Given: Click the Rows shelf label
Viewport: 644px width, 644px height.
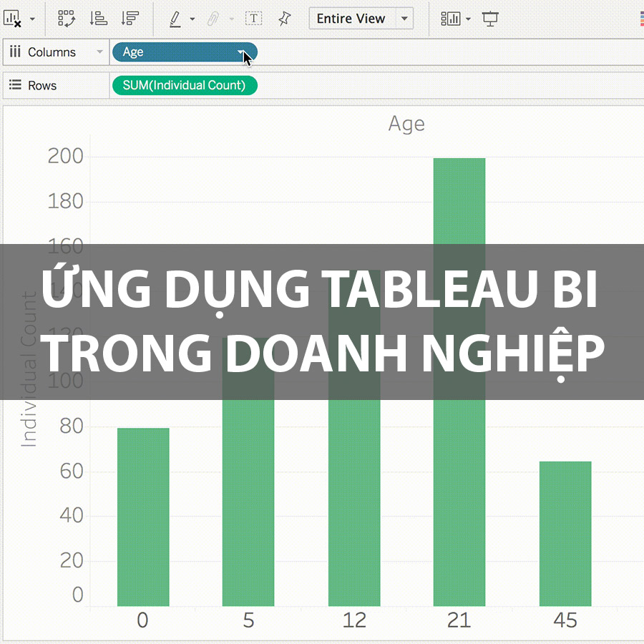Looking at the screenshot, I should pos(42,85).
